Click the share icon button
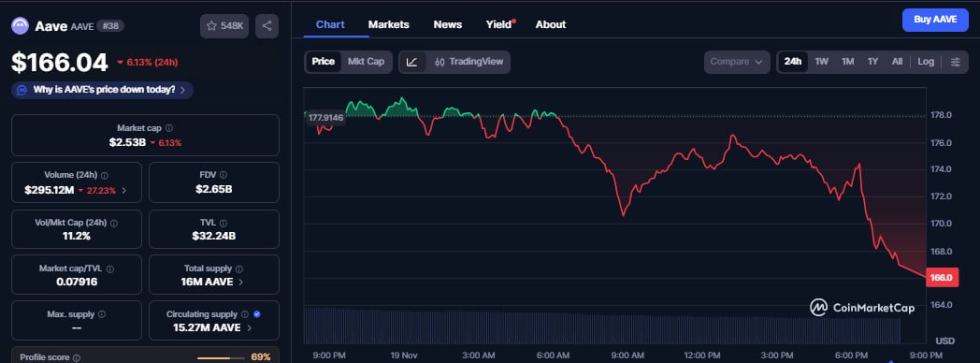980x363 pixels. coord(267,26)
